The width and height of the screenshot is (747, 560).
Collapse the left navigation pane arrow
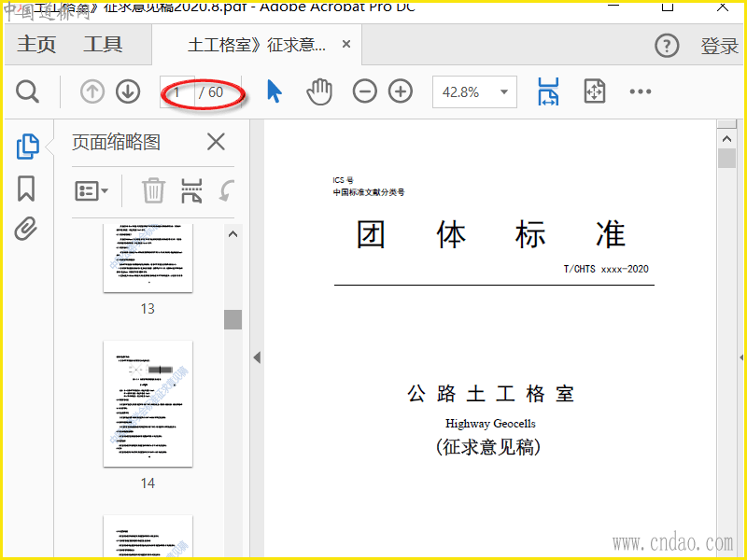point(258,357)
